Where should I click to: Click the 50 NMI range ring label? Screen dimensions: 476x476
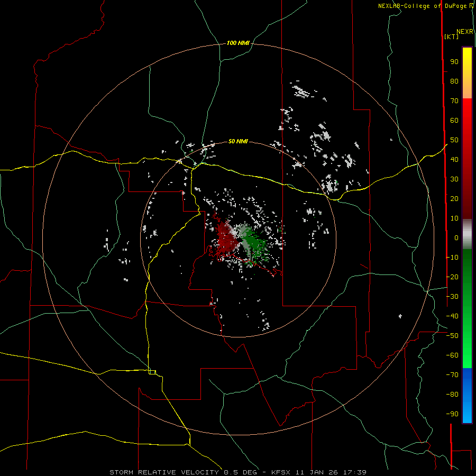pos(238,141)
